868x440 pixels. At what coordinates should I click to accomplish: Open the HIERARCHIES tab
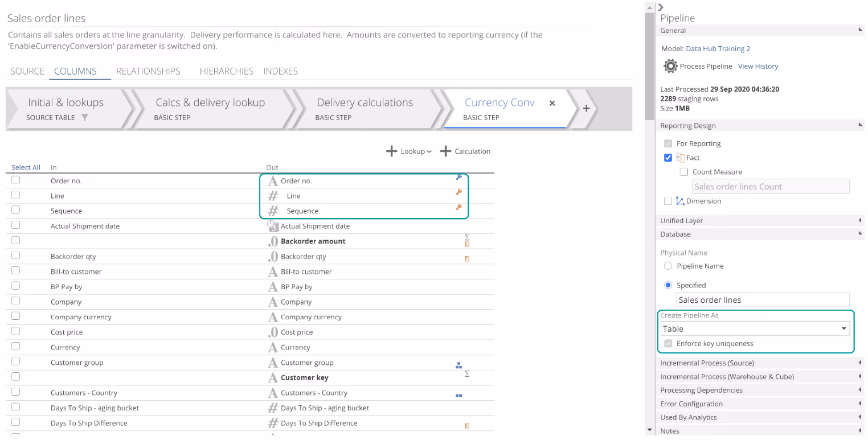click(x=226, y=71)
